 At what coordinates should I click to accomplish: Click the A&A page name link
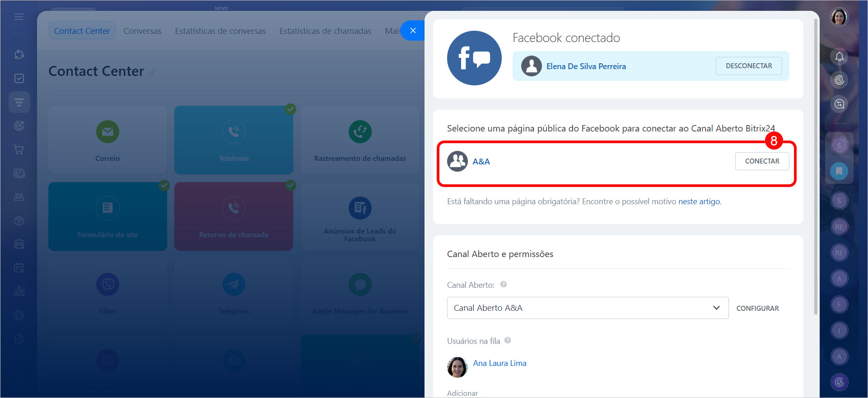pos(481,162)
